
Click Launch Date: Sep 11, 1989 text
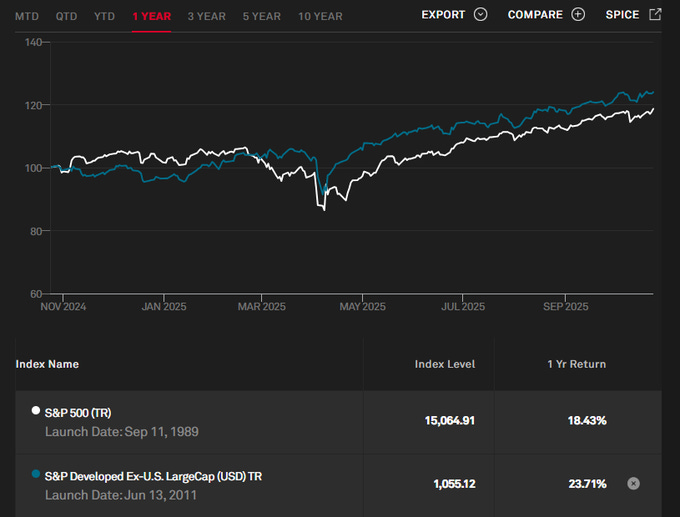pyautogui.click(x=122, y=432)
